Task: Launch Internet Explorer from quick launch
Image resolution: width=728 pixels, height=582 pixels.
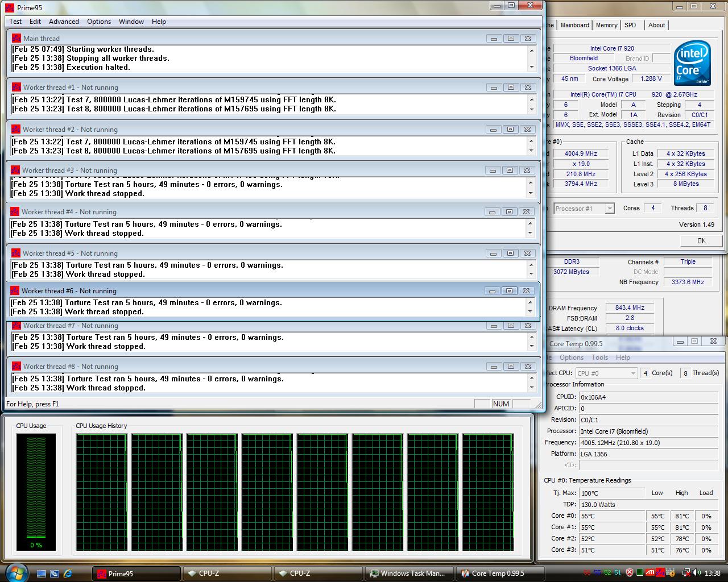Action: click(68, 573)
